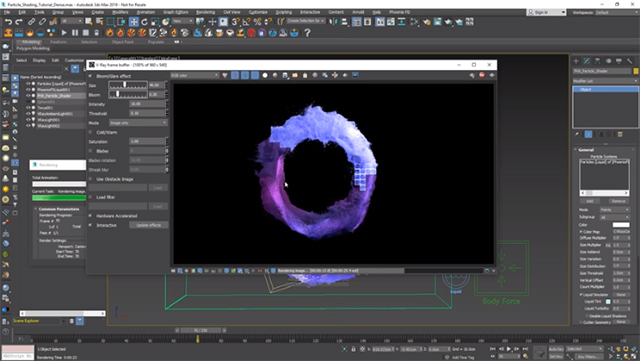Open the Graph Editors menu
This screenshot has width=640, height=361.
pos(176,12)
